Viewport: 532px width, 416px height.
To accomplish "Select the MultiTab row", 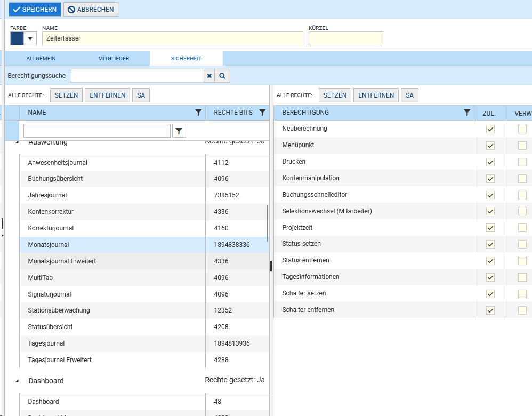I will (x=144, y=278).
